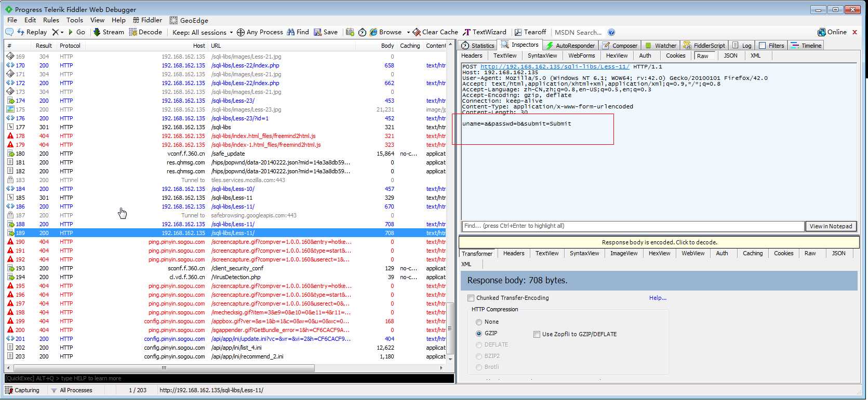Select session 202 list_4.ini
This screenshot has width=868, height=400.
(225, 348)
